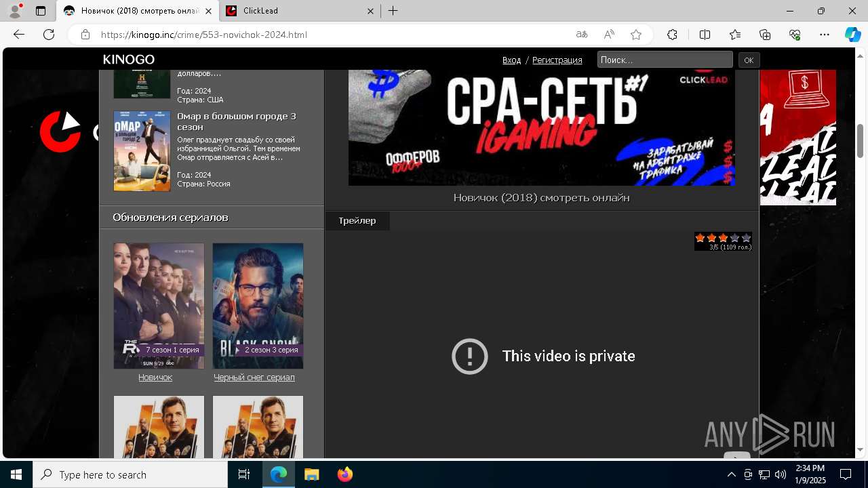
Task: Open the Новичок link under poster
Action: point(155,378)
